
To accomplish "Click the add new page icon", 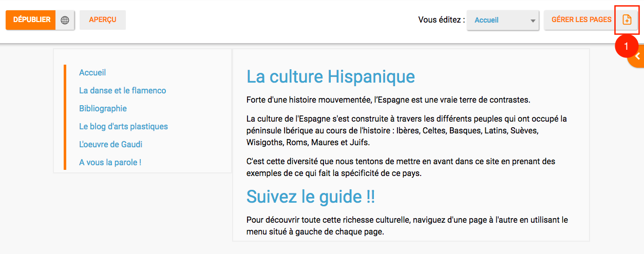I will [627, 20].
